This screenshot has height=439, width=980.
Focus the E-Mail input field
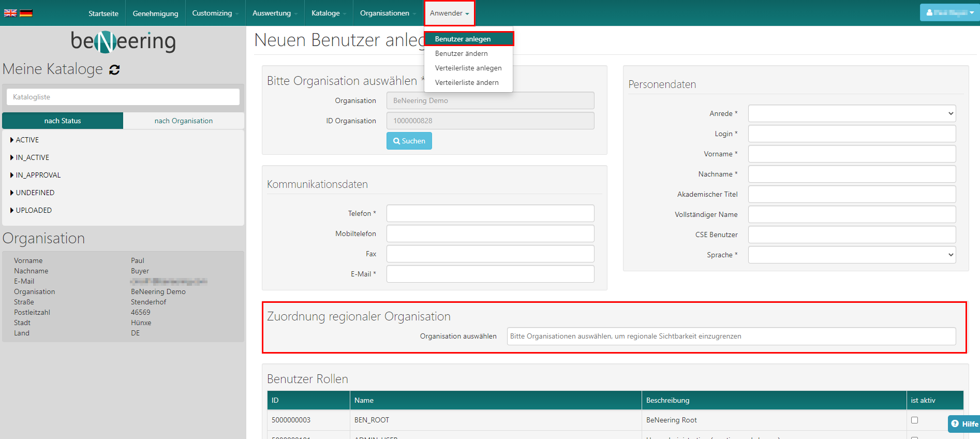pyautogui.click(x=489, y=274)
